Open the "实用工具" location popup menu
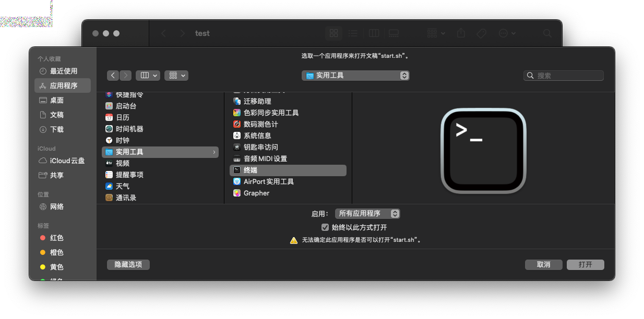 coord(355,76)
